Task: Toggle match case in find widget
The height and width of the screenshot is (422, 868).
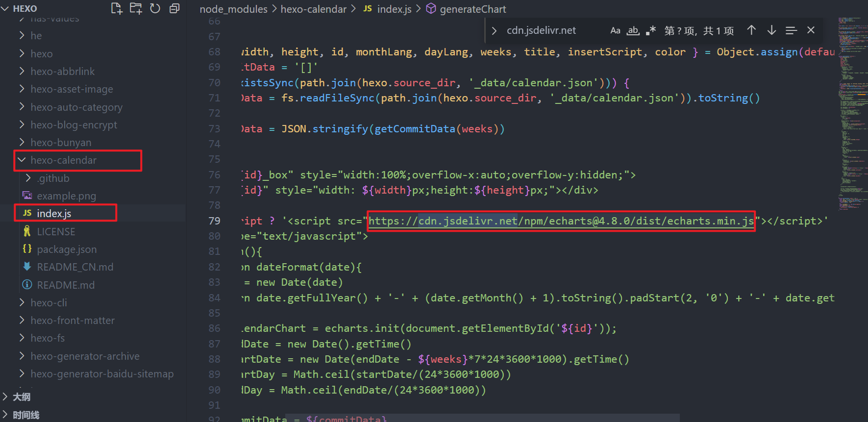Action: tap(615, 30)
